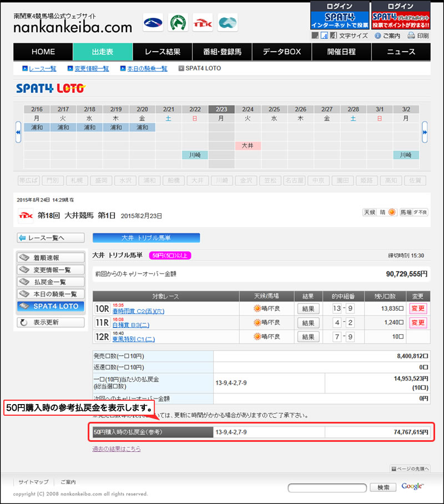This screenshot has height=504, width=444.
Task: Open 着順速報 in sidebar
Action: point(51,258)
